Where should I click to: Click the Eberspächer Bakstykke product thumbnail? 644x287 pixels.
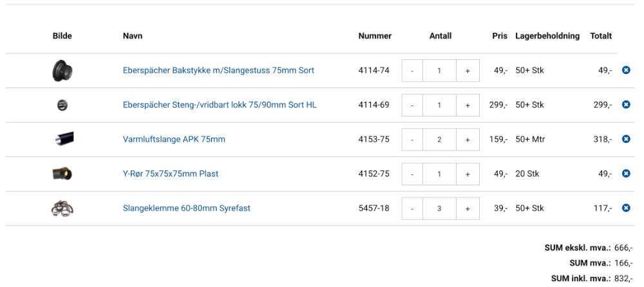(62, 70)
